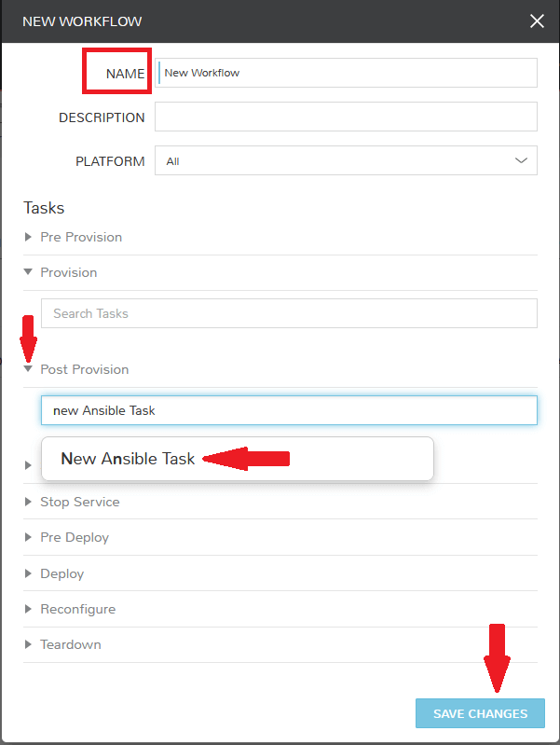Screen dimensions: 560x745
Task: Click the Name input field
Action: point(347,73)
